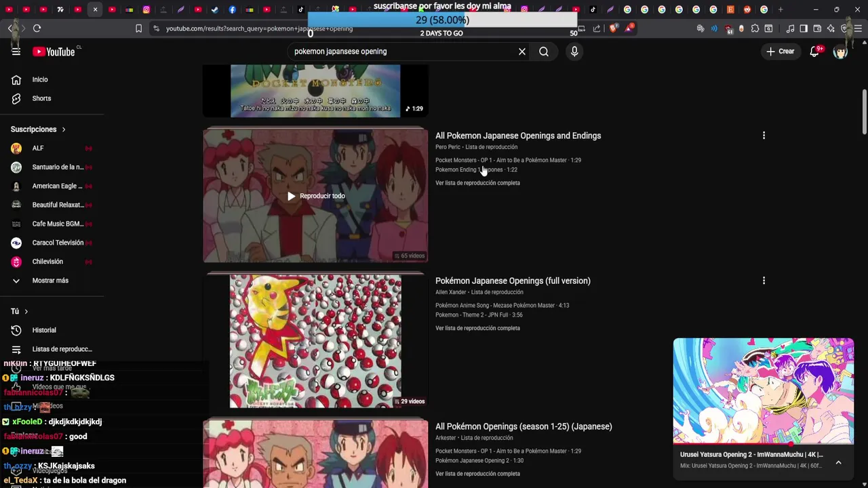Open options menu for All Pokemon Japanese Openings
868x488 pixels.
(764, 136)
